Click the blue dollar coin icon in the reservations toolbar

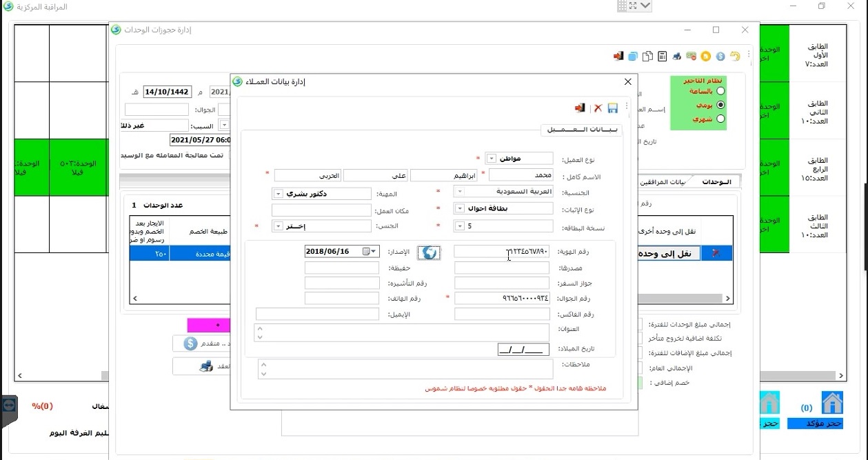pos(720,56)
